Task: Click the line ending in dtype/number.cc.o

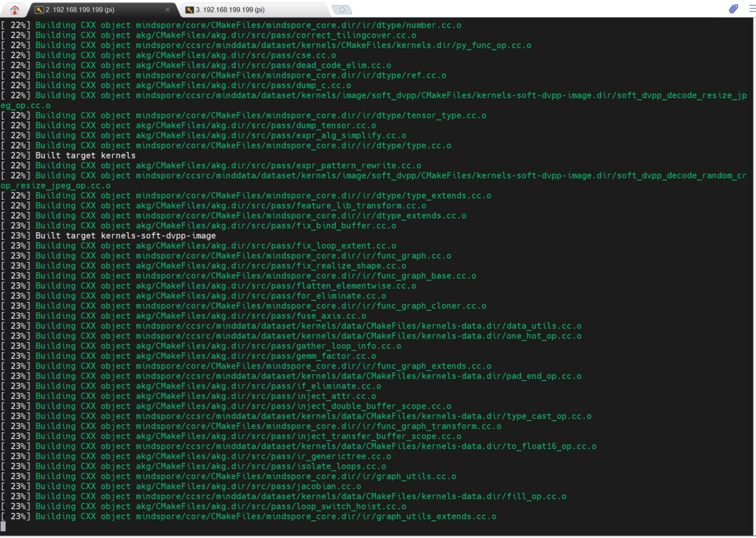Action: (230, 25)
